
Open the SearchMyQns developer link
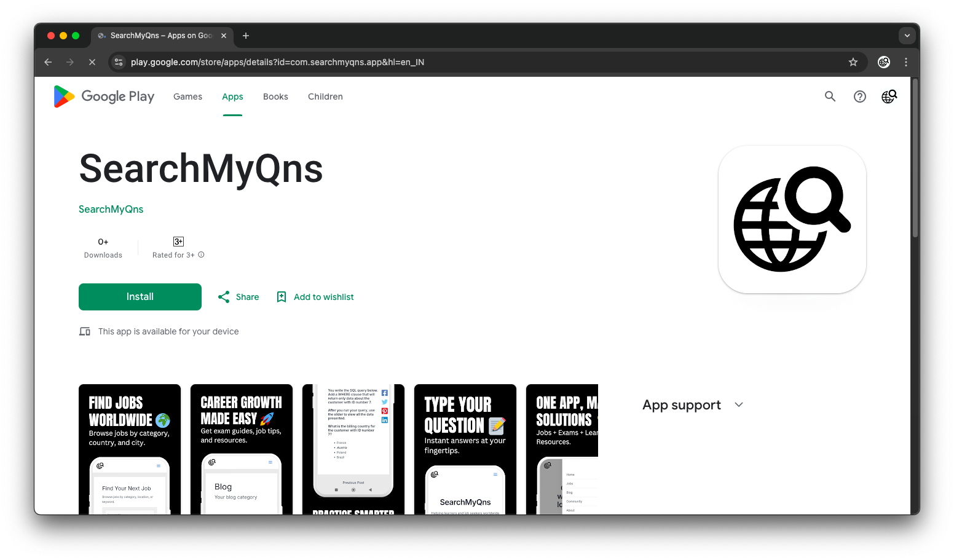111,209
